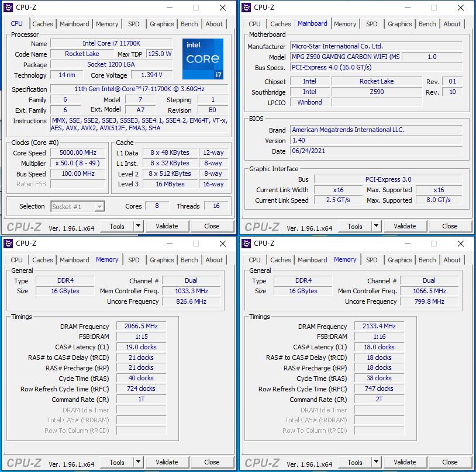Click Validate button in CPU tab window
Viewport: 476px width, 472px height.
coord(167,226)
